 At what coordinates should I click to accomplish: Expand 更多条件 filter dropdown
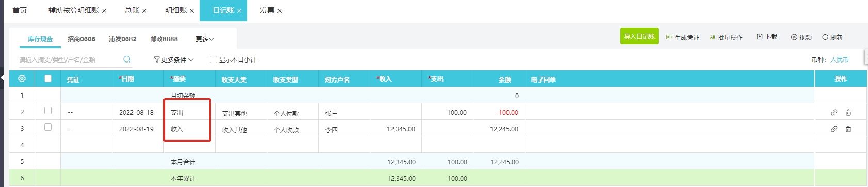point(174,59)
